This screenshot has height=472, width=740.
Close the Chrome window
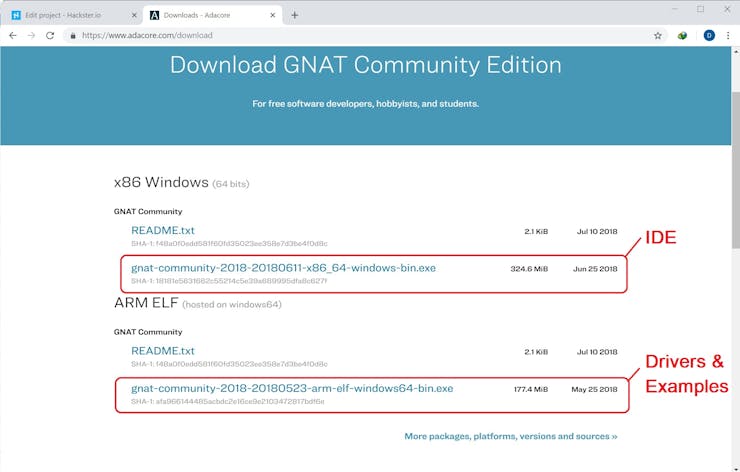727,9
